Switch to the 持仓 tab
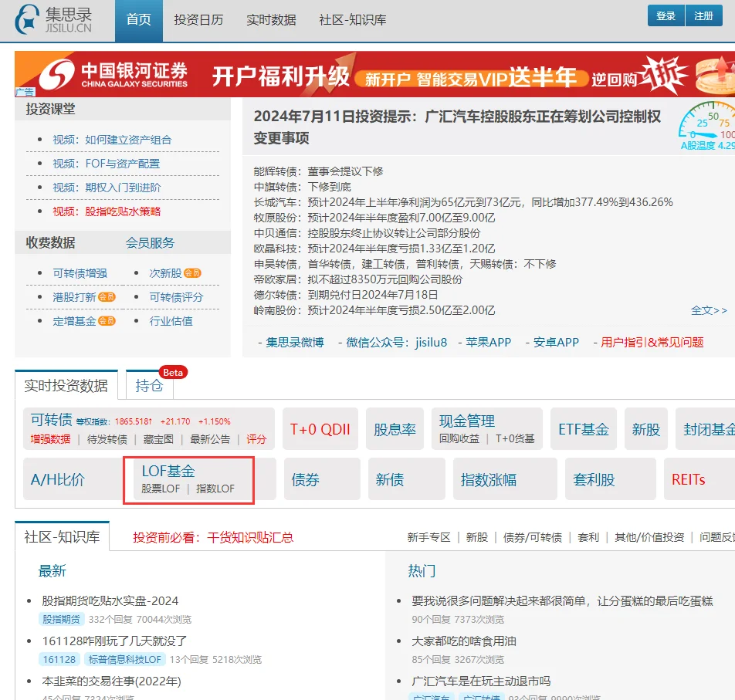The width and height of the screenshot is (735, 700). point(148,386)
